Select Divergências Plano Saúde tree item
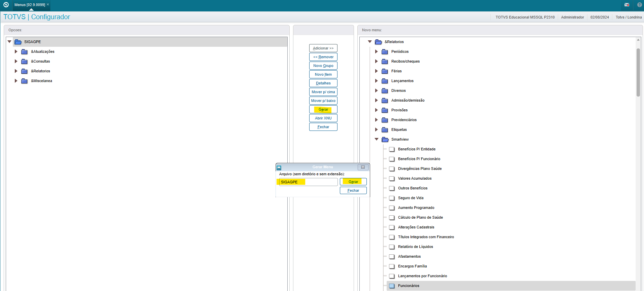Viewport: 644px width, 291px height. click(x=420, y=169)
